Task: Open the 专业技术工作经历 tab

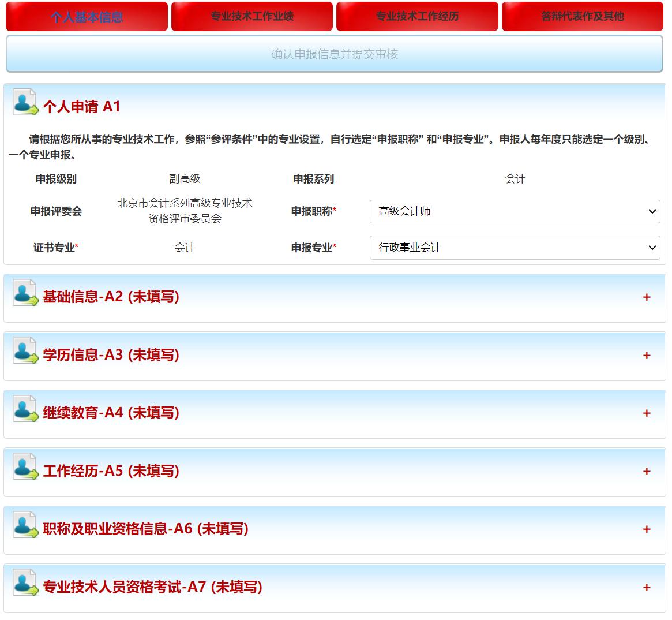Action: (x=417, y=17)
